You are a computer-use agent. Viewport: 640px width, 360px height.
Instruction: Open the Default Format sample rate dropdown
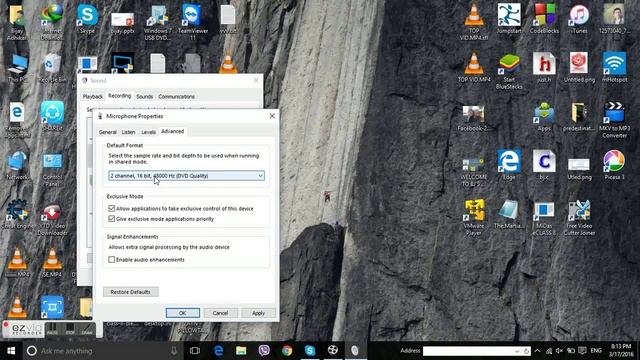coord(187,176)
